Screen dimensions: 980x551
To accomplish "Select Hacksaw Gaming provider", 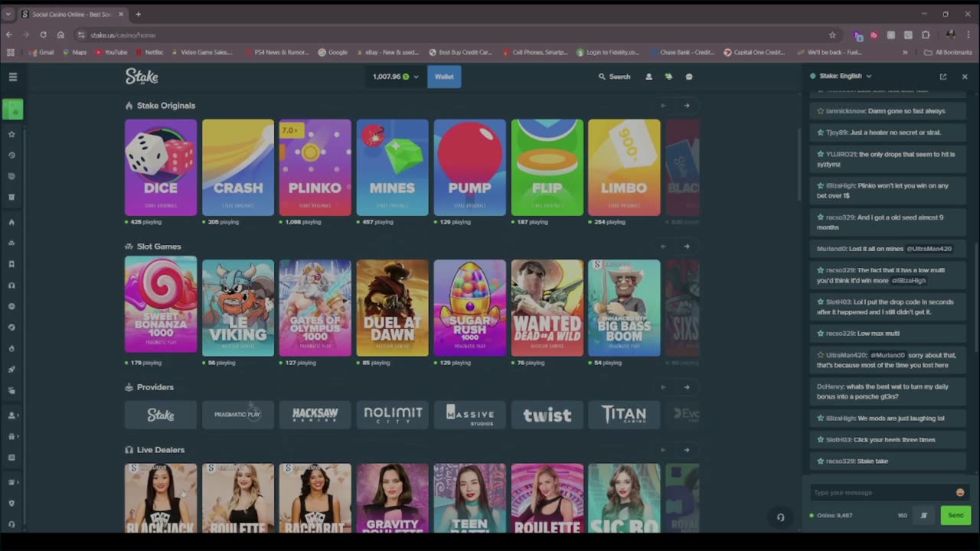I will tap(315, 415).
